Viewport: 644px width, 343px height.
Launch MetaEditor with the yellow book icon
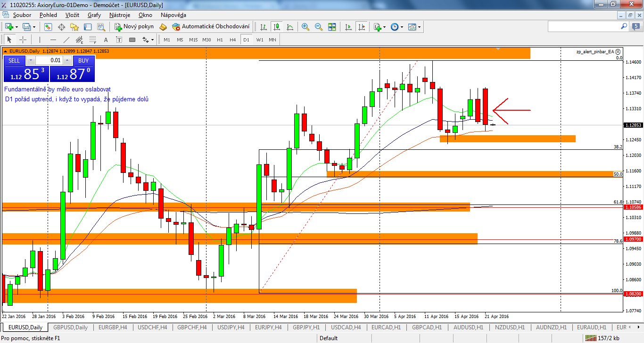click(164, 27)
